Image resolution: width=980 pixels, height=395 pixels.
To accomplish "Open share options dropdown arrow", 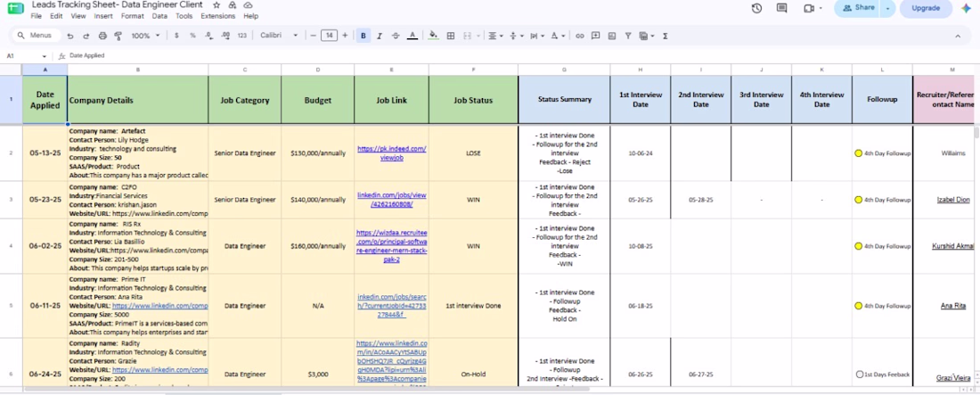I will click(887, 8).
